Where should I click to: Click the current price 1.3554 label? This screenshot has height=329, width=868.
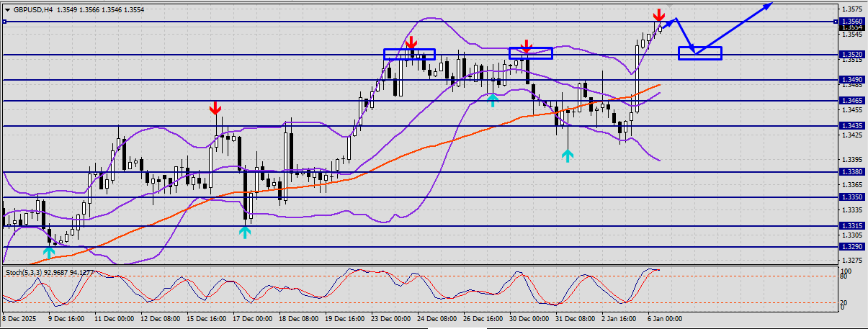pyautogui.click(x=851, y=27)
